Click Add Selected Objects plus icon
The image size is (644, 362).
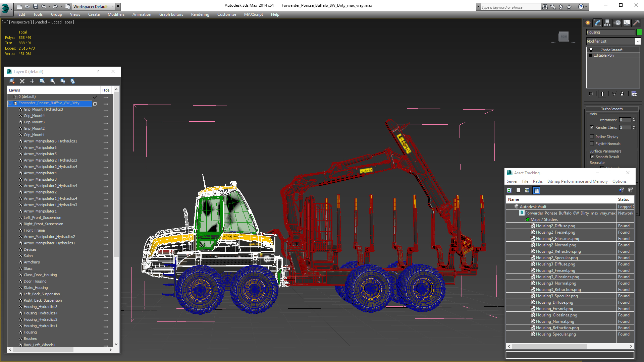[x=32, y=81]
